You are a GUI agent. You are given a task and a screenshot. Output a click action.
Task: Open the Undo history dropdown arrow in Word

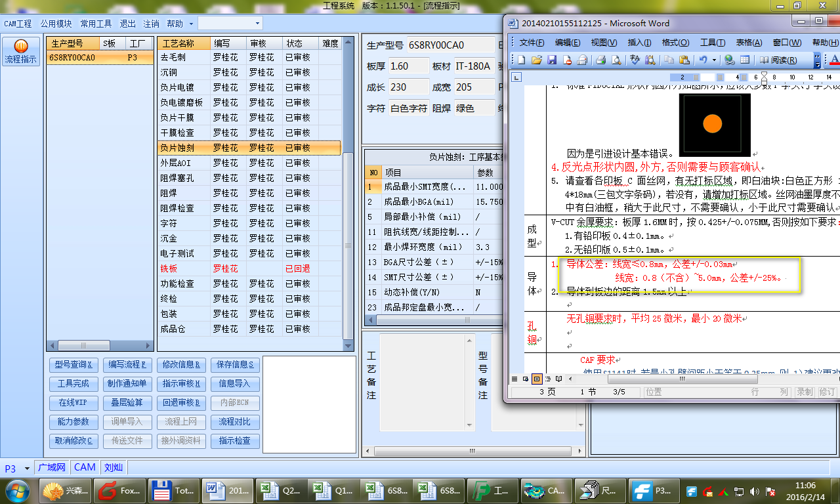click(713, 60)
